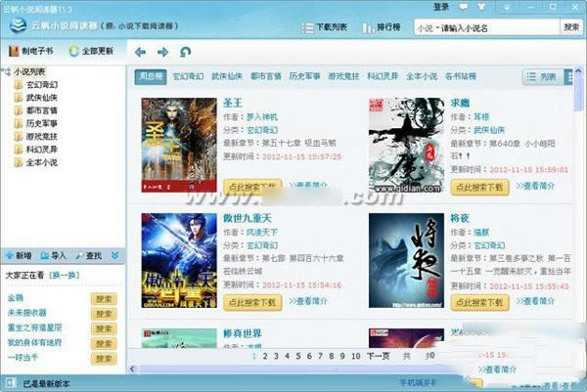Switch to 列表 list view
Viewport: 587px width, 392px height.
[541, 77]
